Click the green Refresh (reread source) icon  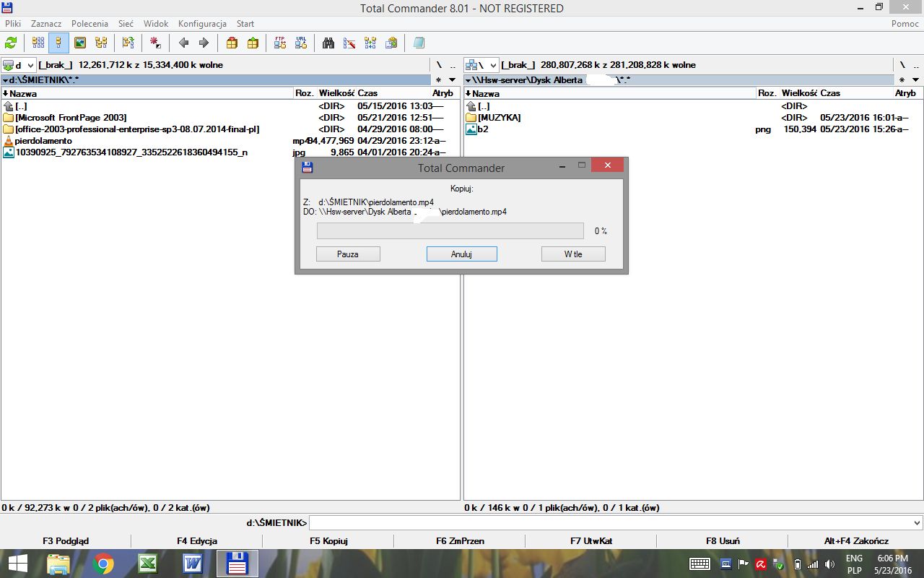click(x=11, y=43)
